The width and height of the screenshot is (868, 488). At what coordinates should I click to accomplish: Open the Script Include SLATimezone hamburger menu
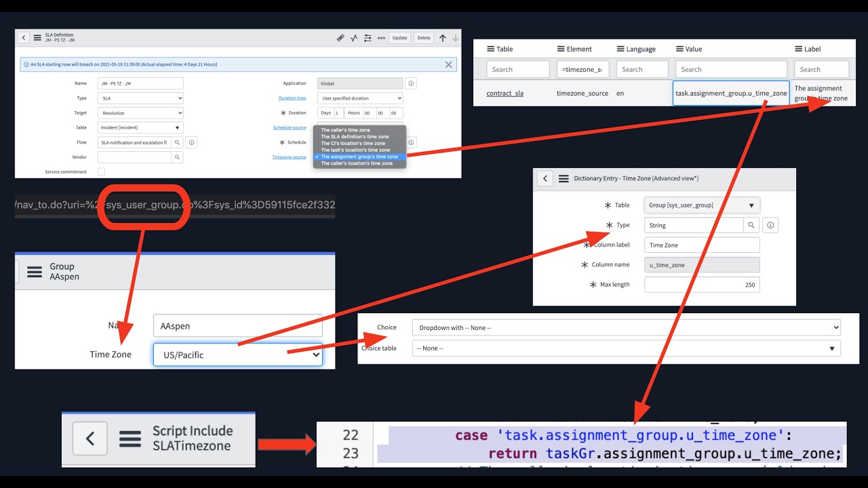click(x=130, y=439)
